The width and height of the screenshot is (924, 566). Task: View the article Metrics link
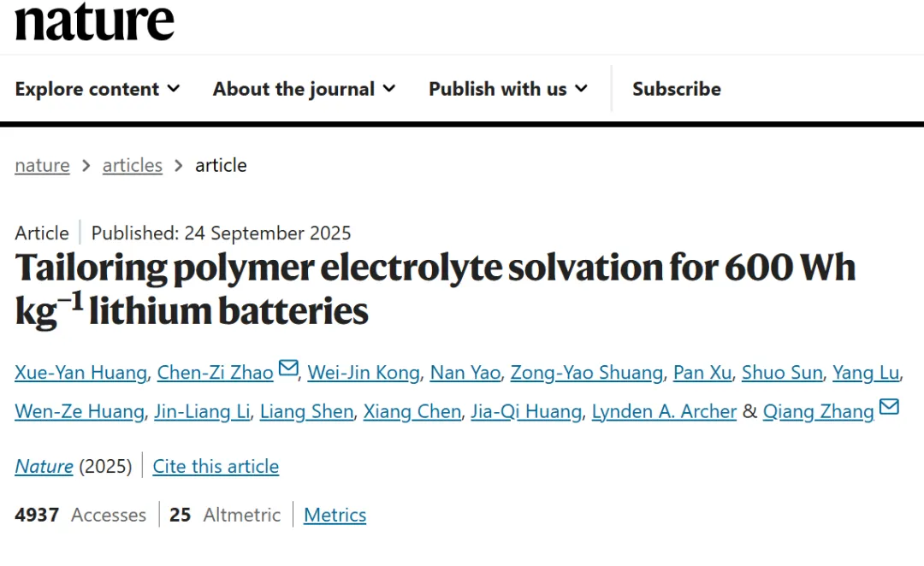[x=335, y=515]
